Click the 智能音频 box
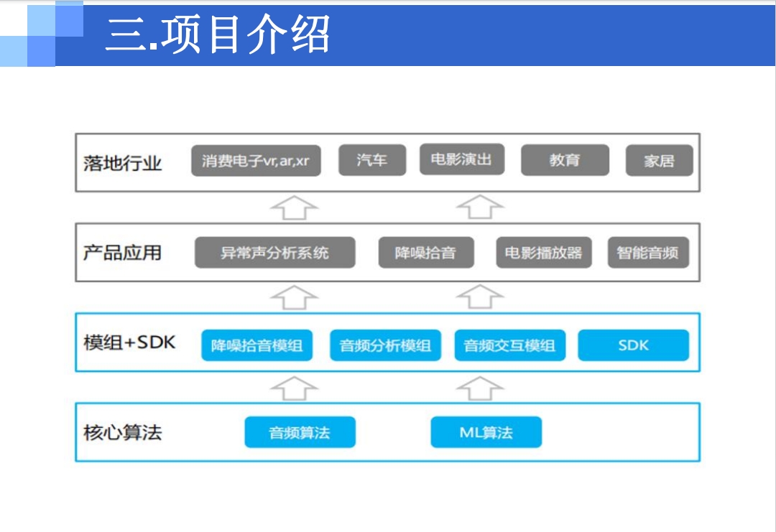 tap(648, 253)
